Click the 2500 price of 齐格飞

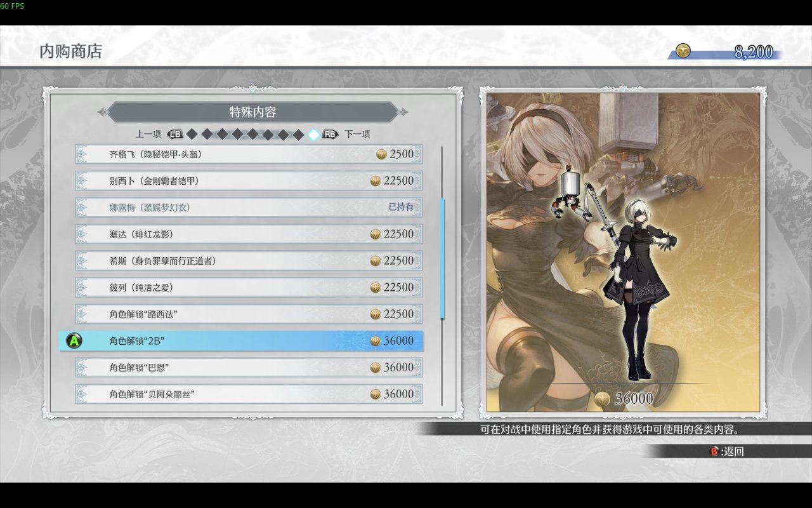point(402,154)
